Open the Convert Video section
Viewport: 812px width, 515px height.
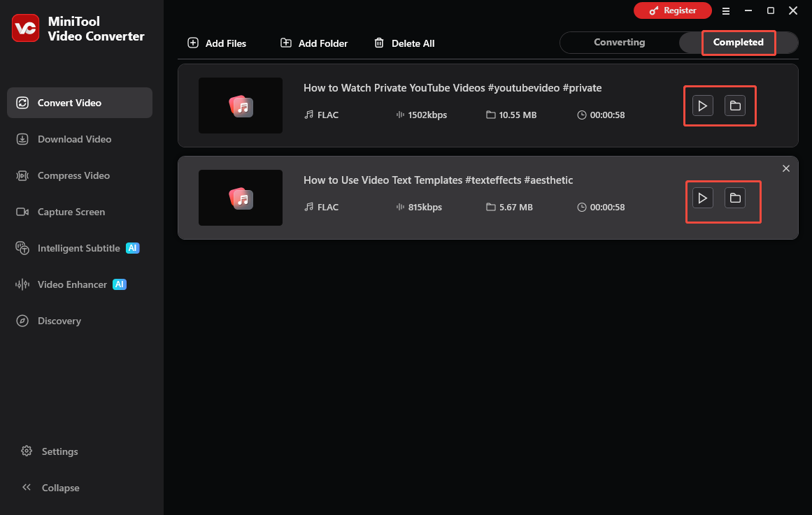point(80,103)
